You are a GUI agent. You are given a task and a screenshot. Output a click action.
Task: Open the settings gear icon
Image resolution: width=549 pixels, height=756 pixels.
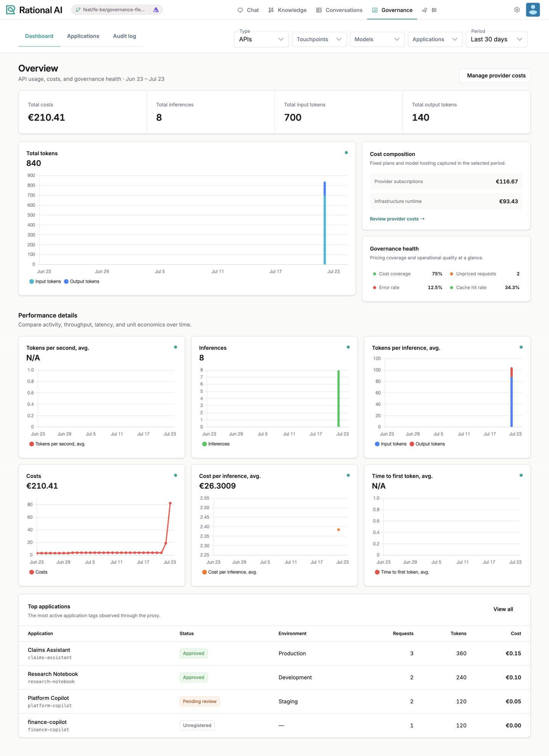click(x=517, y=10)
